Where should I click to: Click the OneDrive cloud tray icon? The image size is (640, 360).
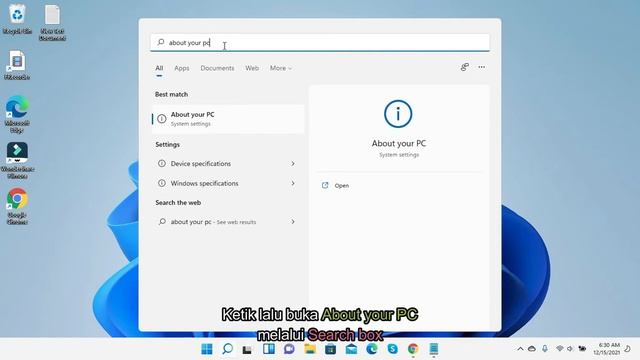[x=532, y=349]
